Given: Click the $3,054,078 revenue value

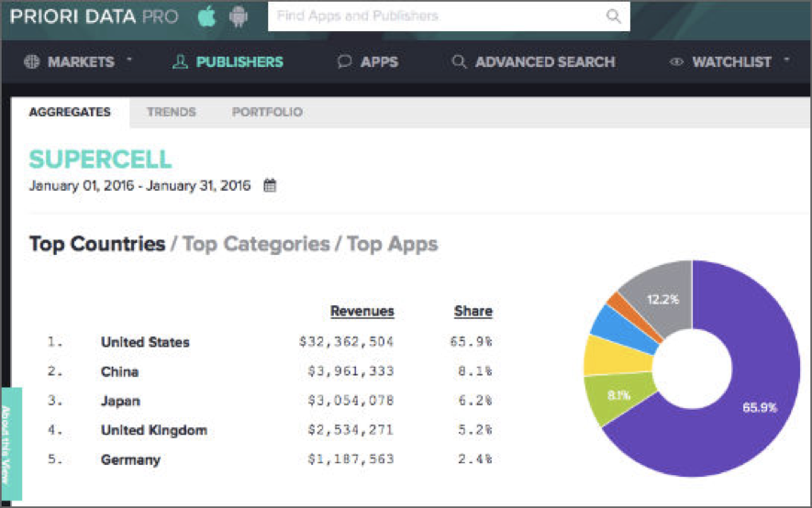Looking at the screenshot, I should coord(350,401).
